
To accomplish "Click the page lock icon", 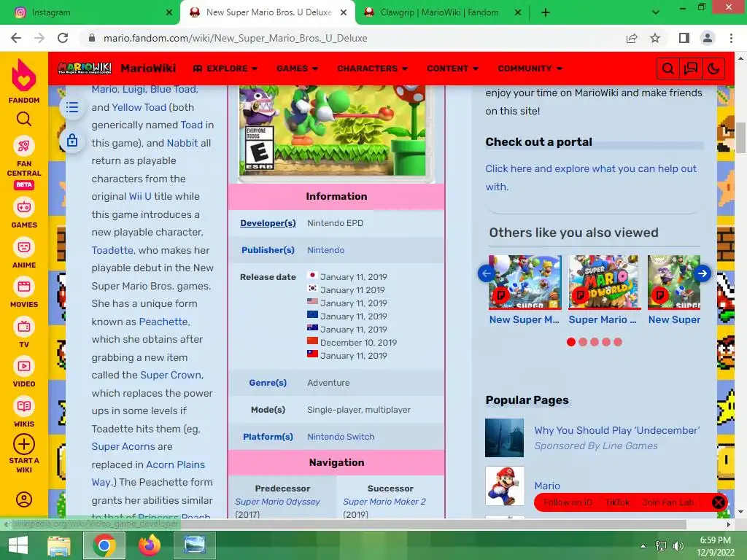I will pyautogui.click(x=72, y=141).
